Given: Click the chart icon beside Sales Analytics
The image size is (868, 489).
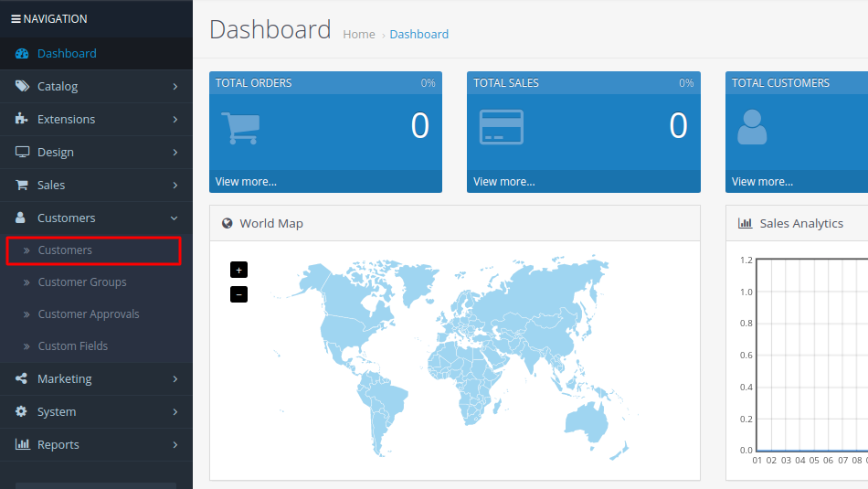Looking at the screenshot, I should click(745, 223).
